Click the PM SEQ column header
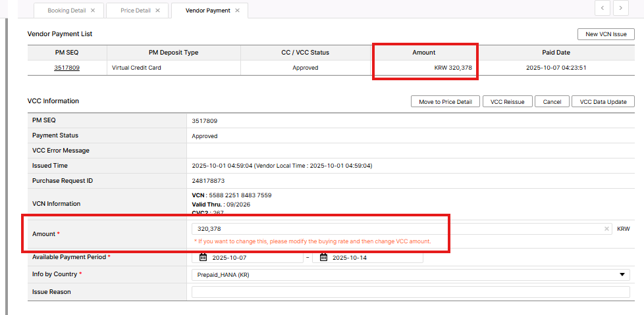This screenshot has height=315, width=644. pos(67,53)
